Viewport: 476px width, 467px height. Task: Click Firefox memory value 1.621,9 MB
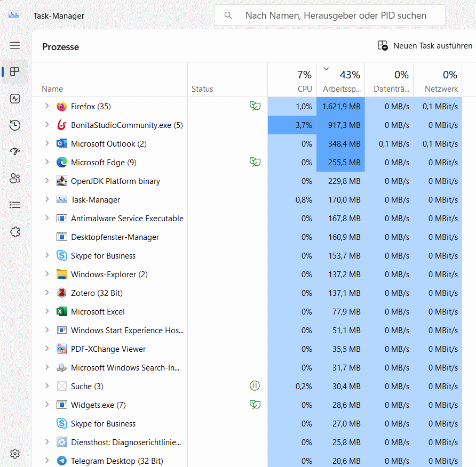pyautogui.click(x=342, y=107)
